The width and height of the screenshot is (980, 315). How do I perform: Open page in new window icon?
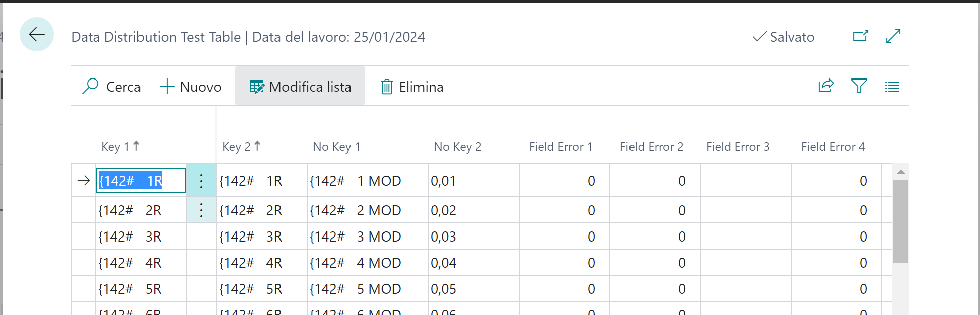860,36
